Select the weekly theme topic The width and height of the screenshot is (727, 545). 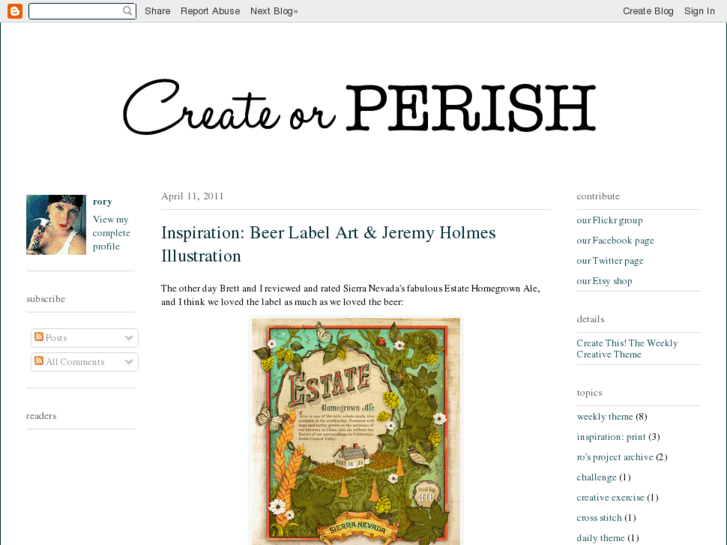tap(605, 417)
